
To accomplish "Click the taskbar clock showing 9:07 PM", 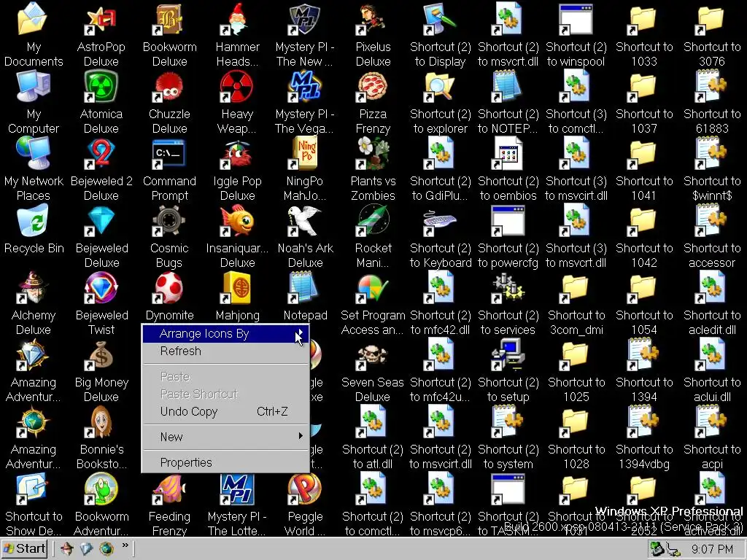I will pyautogui.click(x=712, y=550).
